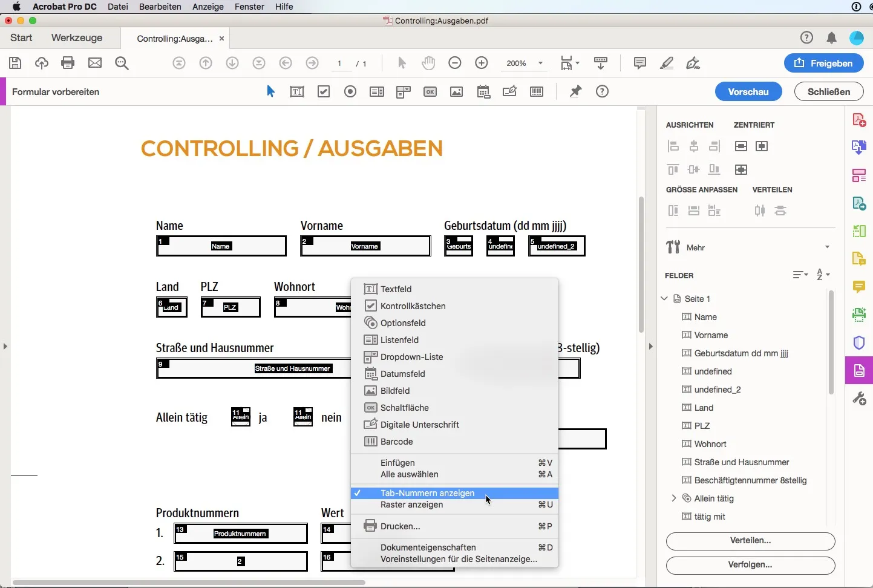873x588 pixels.
Task: Select the Datumsfeld tool
Action: coord(483,91)
